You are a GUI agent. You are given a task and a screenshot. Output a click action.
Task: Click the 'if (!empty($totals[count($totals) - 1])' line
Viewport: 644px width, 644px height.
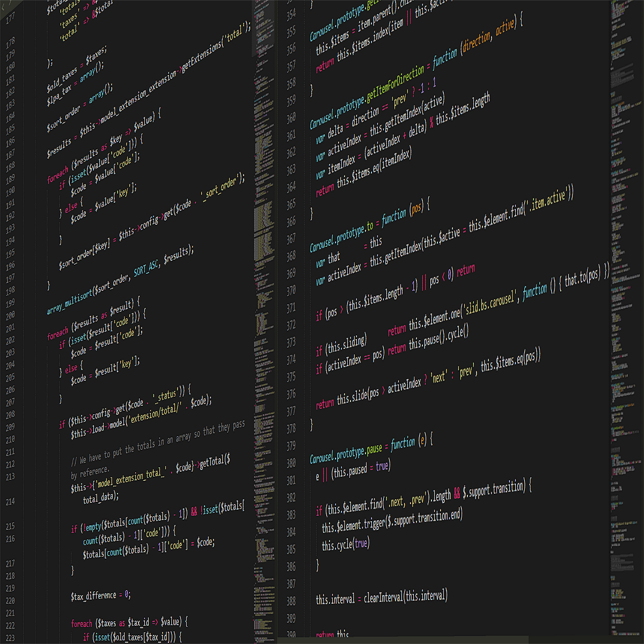tap(158, 516)
